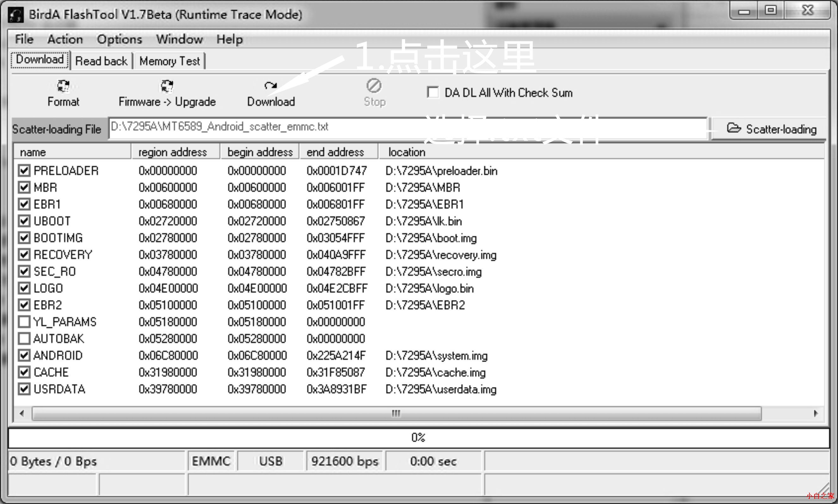The width and height of the screenshot is (838, 504).
Task: Click the Scatter-loading File path field
Action: pyautogui.click(x=408, y=128)
